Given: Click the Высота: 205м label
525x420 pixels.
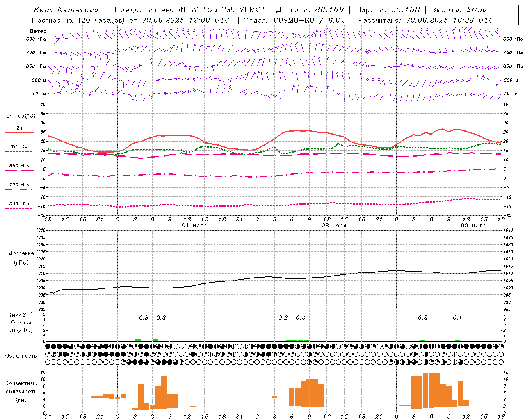Looking at the screenshot, I should 459,10.
